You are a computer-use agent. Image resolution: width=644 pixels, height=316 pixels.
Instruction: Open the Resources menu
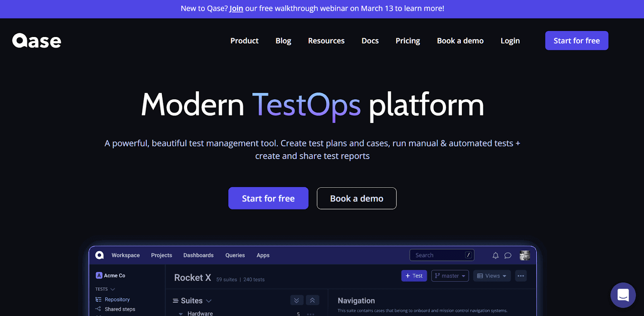(x=326, y=41)
